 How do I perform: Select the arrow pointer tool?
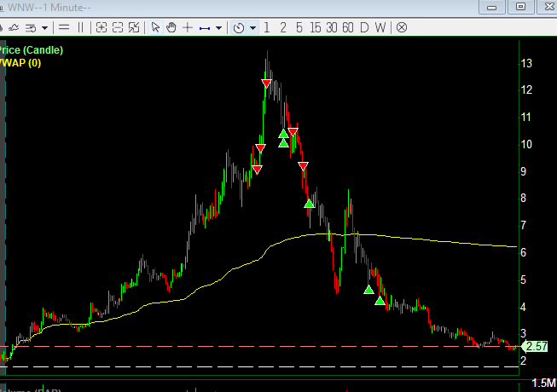click(155, 27)
